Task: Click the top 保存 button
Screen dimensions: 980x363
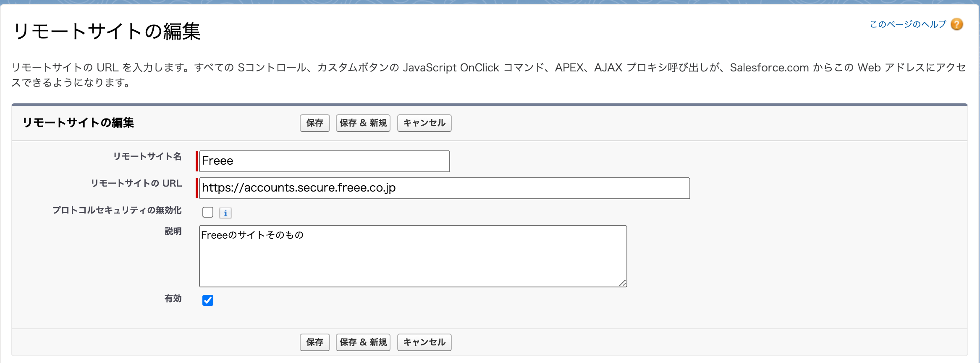Action: click(x=315, y=123)
